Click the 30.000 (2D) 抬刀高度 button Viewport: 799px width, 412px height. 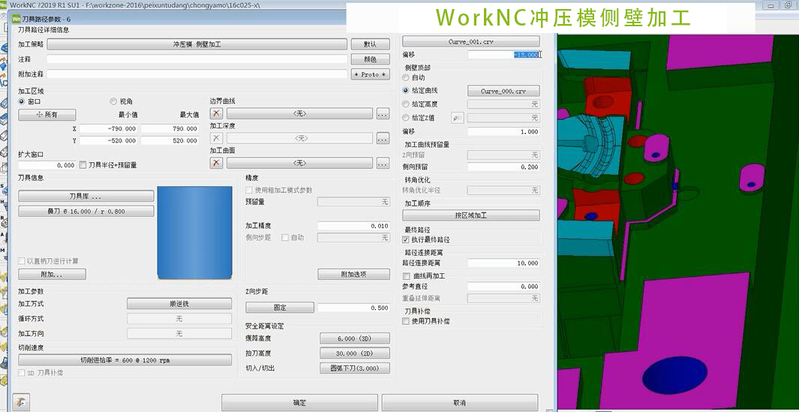355,353
